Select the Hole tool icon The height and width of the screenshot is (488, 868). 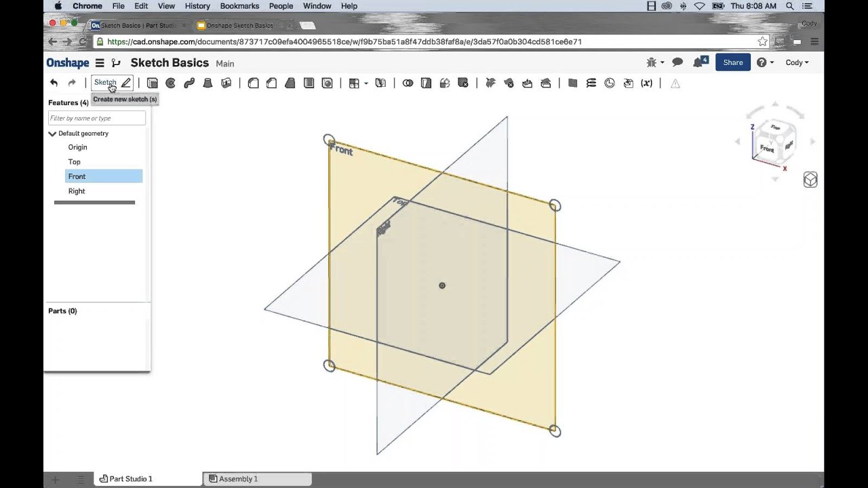coord(328,83)
